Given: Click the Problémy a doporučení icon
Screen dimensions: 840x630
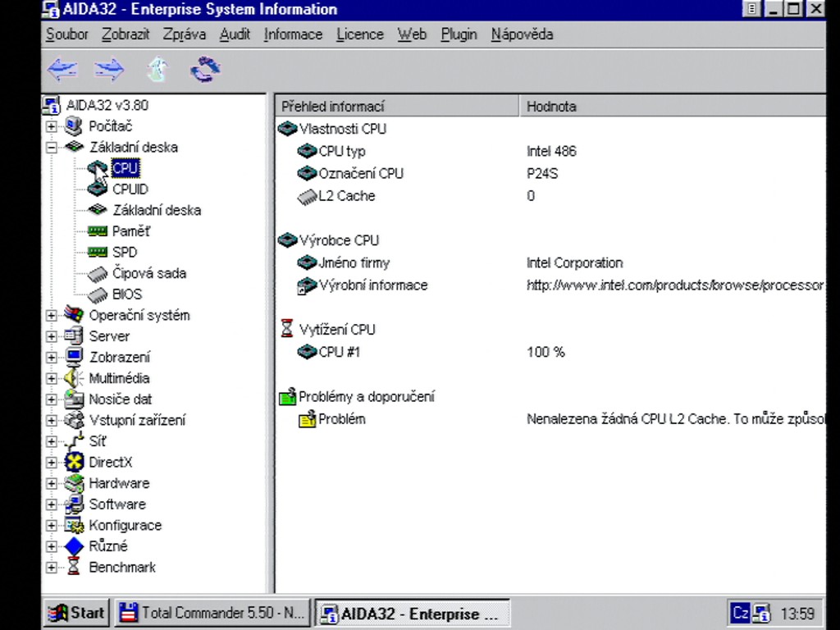Looking at the screenshot, I should 288,396.
